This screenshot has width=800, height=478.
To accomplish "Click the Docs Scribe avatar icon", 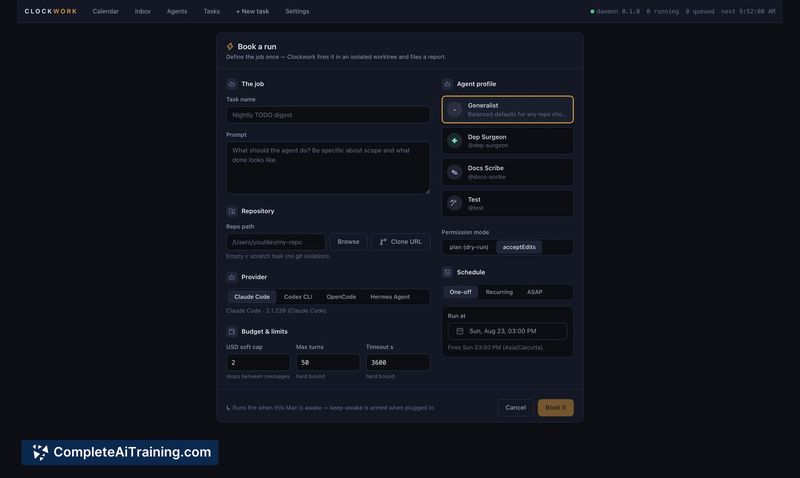I will coord(455,172).
